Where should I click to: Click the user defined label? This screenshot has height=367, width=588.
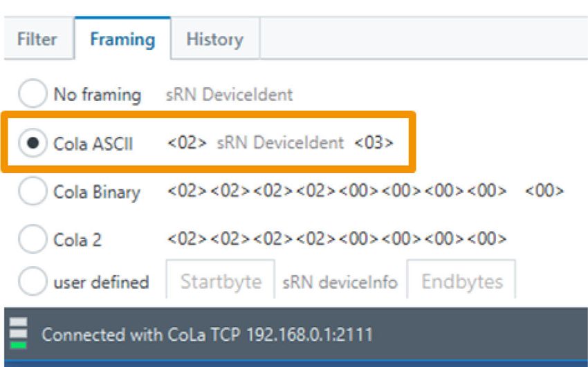(x=101, y=283)
